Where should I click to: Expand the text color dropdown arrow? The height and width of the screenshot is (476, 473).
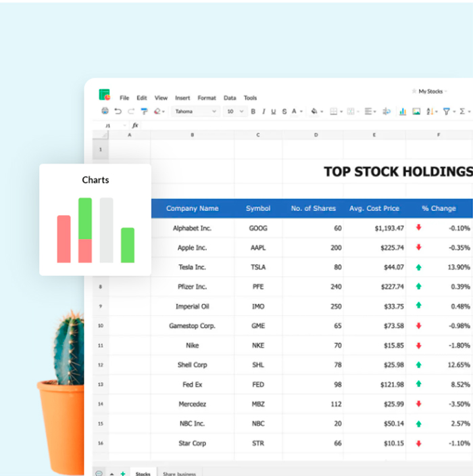(301, 112)
